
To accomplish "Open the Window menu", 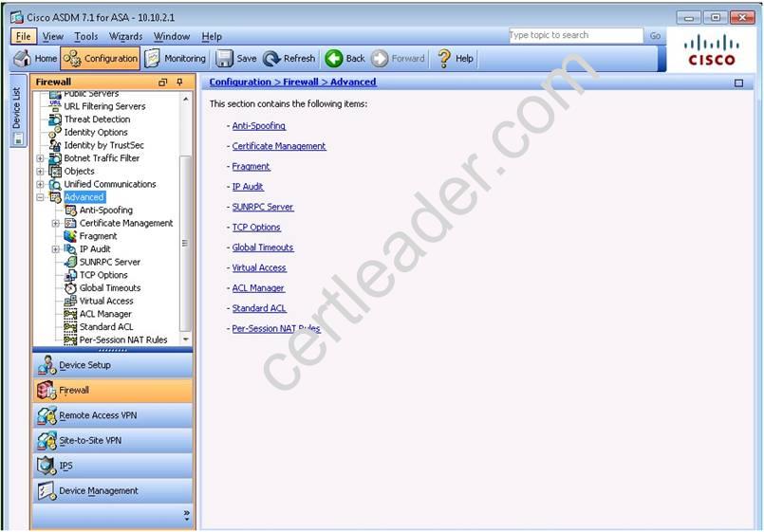I will click(172, 36).
